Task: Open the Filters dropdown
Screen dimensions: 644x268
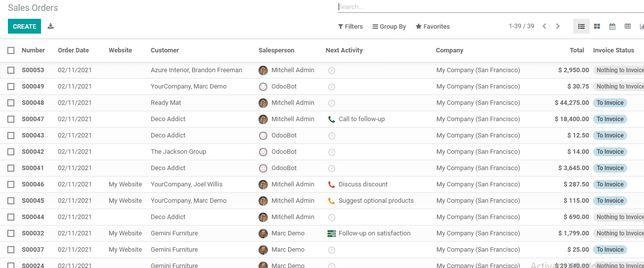Action: click(x=350, y=27)
